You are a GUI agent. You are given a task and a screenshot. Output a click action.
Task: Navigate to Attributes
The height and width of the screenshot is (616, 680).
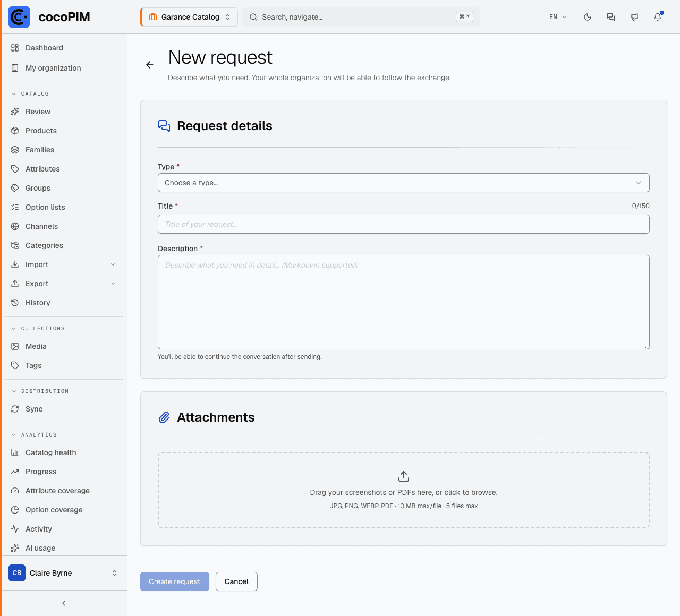tap(64, 169)
